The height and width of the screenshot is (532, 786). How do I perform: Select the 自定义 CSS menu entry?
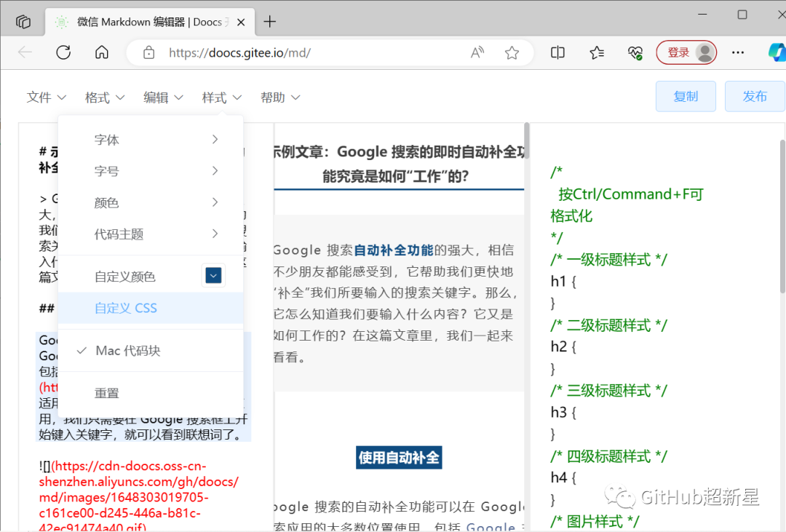click(x=151, y=308)
